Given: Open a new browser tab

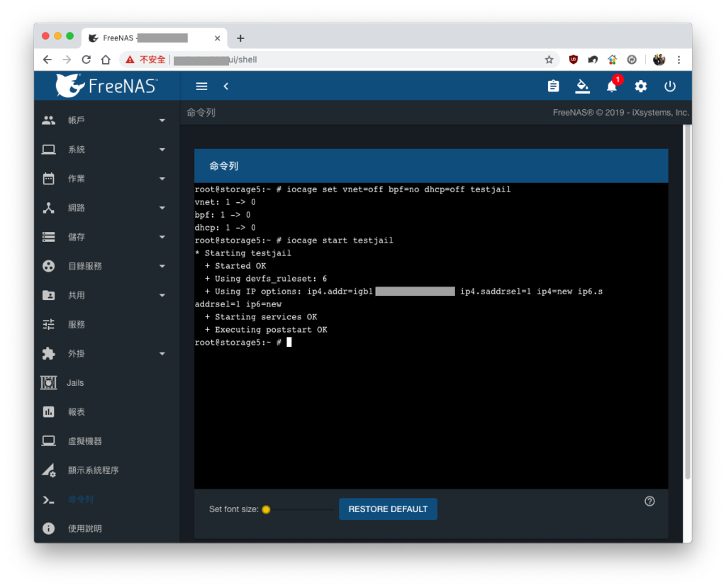Looking at the screenshot, I should pyautogui.click(x=240, y=38).
